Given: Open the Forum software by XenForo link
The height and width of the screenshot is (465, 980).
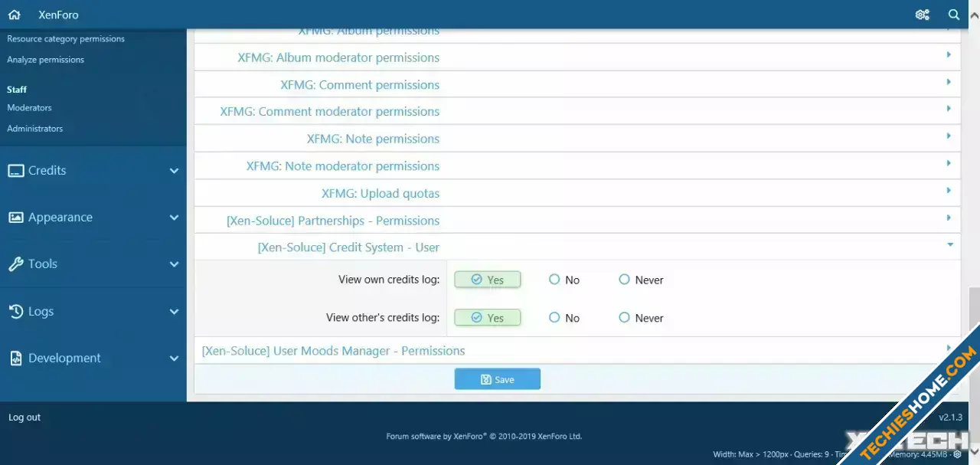Looking at the screenshot, I should click(x=484, y=437).
